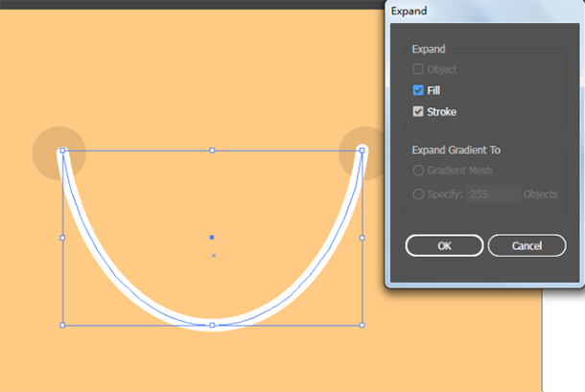The image size is (585, 392).
Task: Toggle the Stroke checkbox
Action: click(x=418, y=111)
